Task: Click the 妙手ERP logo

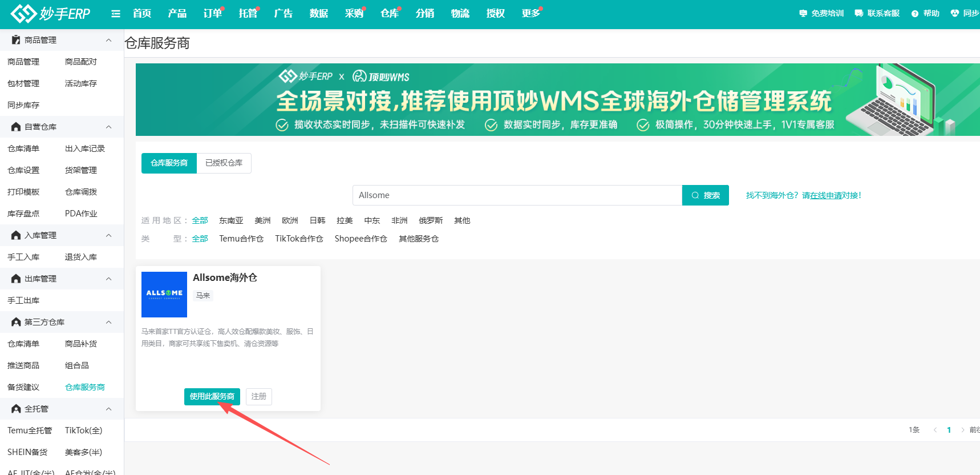Action: pyautogui.click(x=50, y=14)
